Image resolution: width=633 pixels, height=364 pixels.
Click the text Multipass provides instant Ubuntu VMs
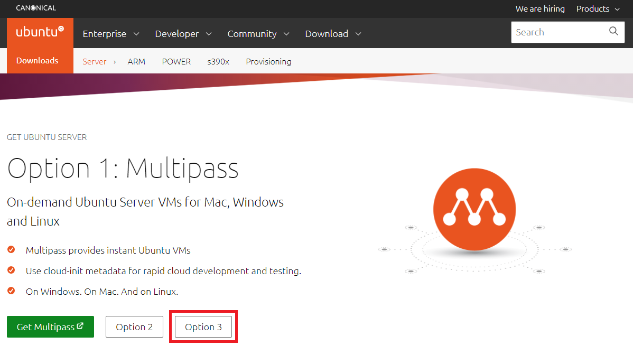[108, 250]
